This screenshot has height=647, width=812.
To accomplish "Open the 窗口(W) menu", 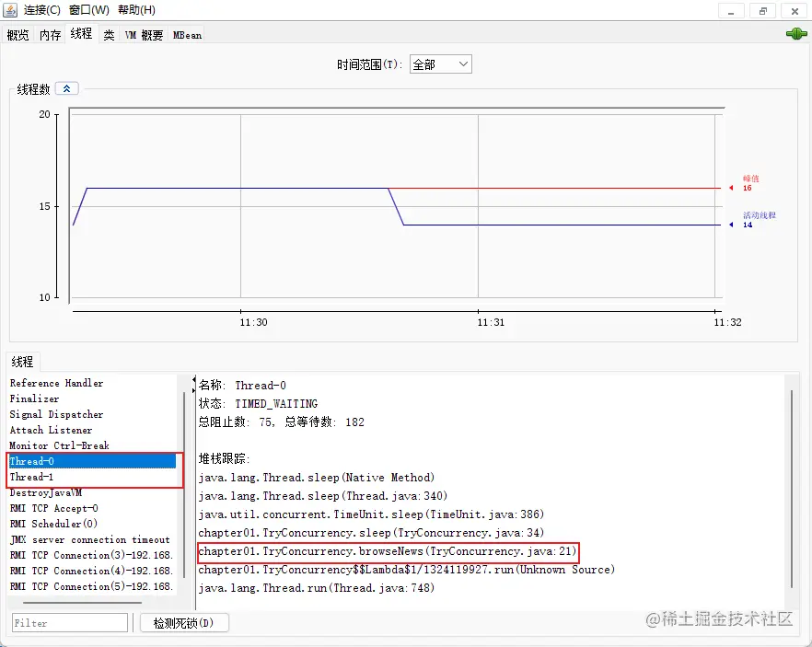I will tap(89, 10).
